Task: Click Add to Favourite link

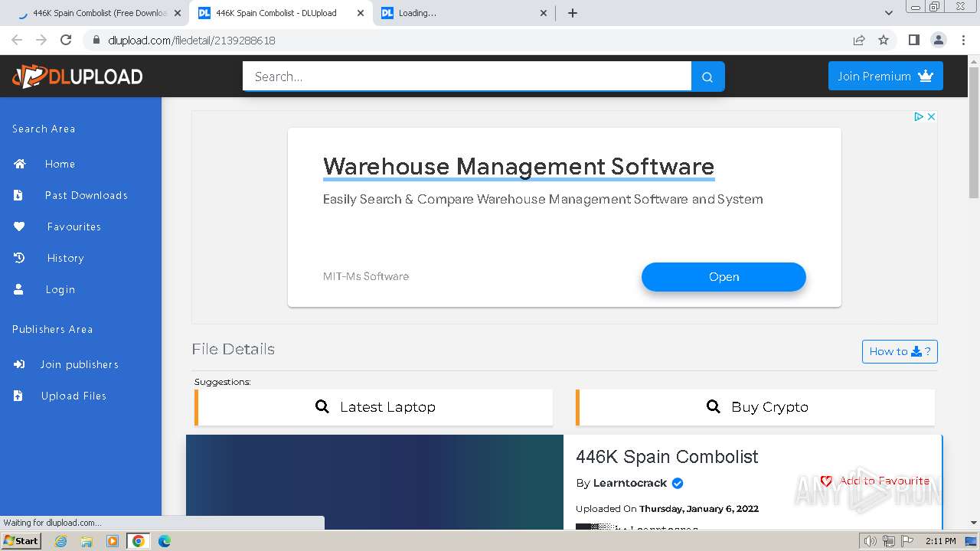Action: click(x=874, y=481)
